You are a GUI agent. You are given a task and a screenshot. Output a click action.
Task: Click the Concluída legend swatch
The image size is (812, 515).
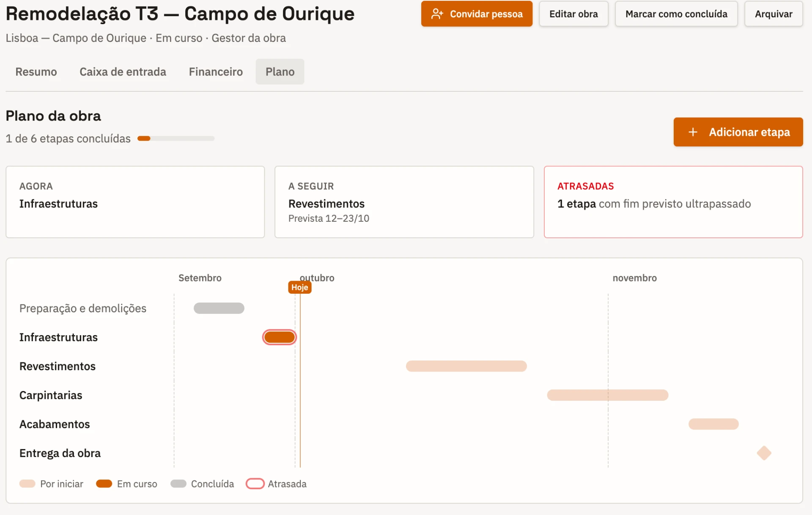point(178,484)
